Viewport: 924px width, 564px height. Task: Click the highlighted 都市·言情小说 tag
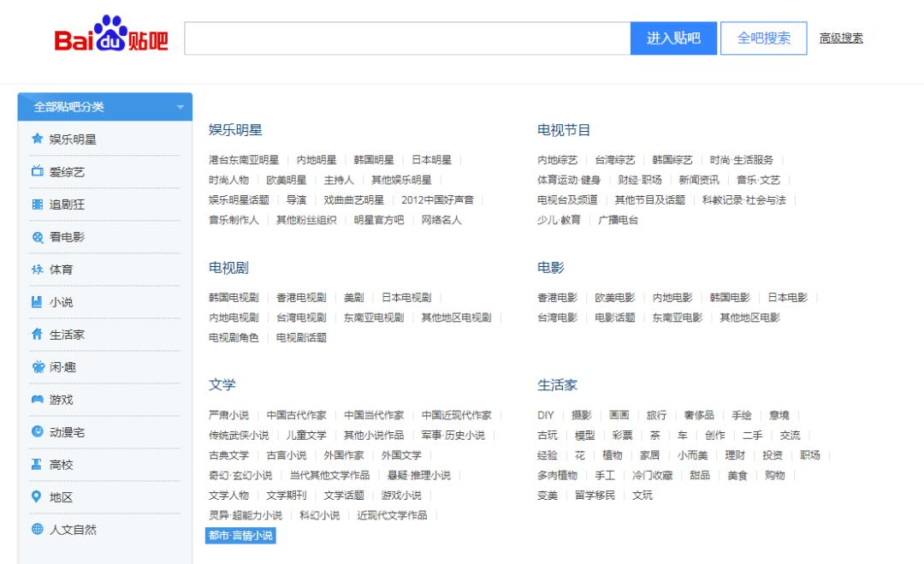tap(239, 536)
